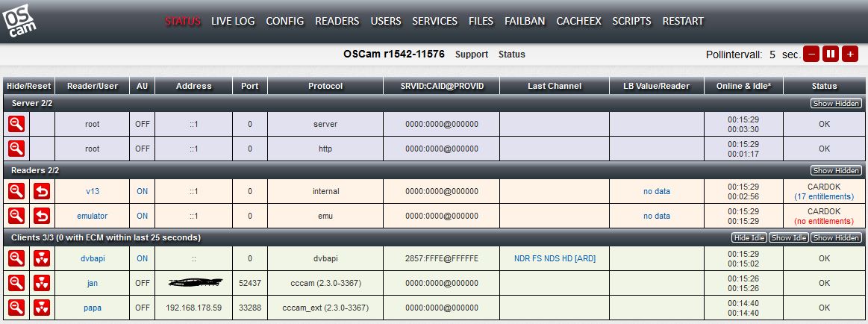Click the Online & Idle* column header
868x324 pixels.
pos(743,86)
